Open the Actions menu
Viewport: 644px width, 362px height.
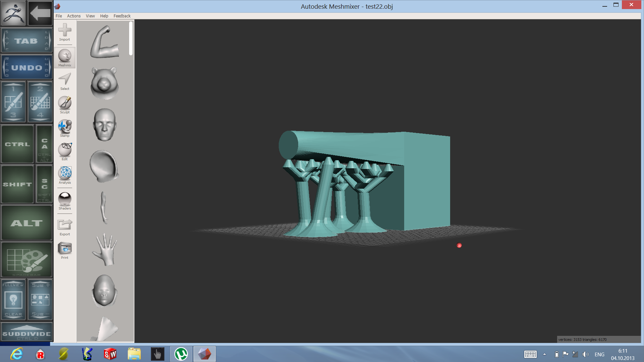click(74, 16)
